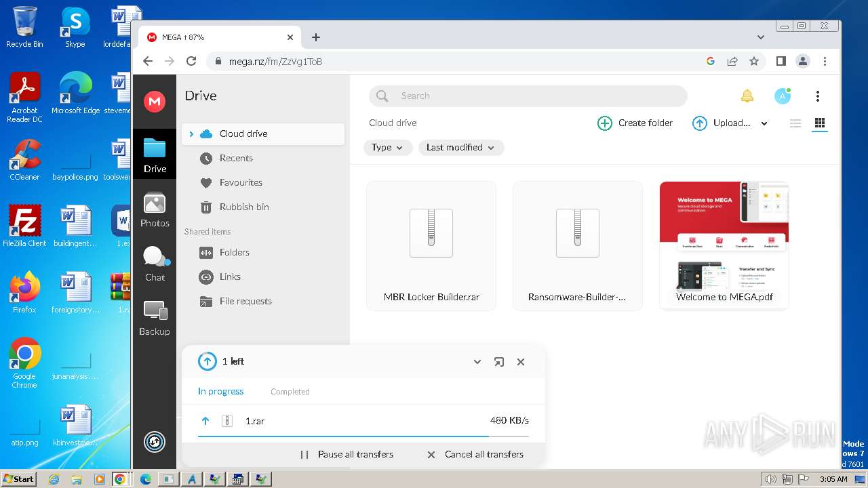Switch to Completed transfers tab
This screenshot has width=868, height=488.
point(290,391)
